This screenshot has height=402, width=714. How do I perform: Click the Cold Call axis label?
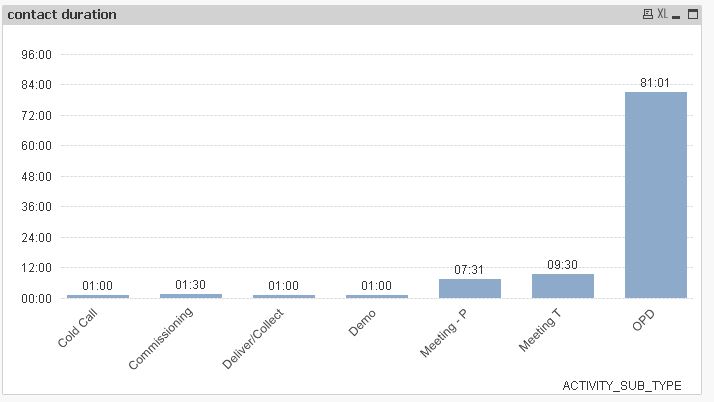point(79,327)
